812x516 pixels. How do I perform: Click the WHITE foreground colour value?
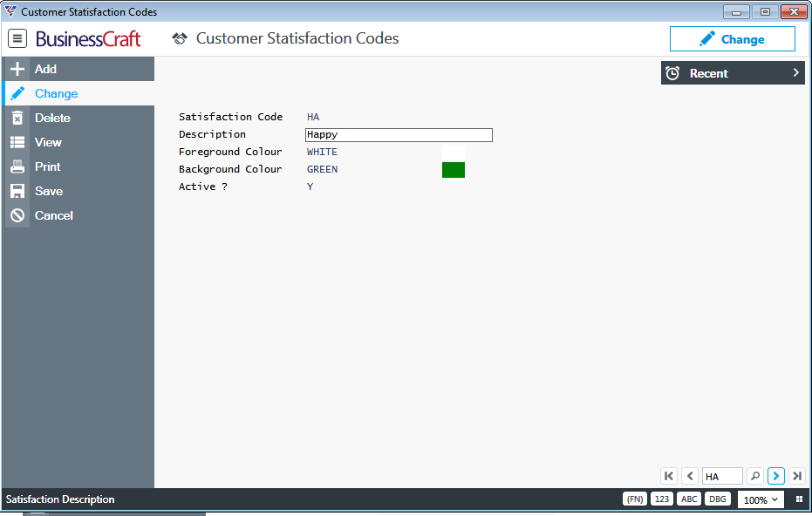tap(322, 153)
